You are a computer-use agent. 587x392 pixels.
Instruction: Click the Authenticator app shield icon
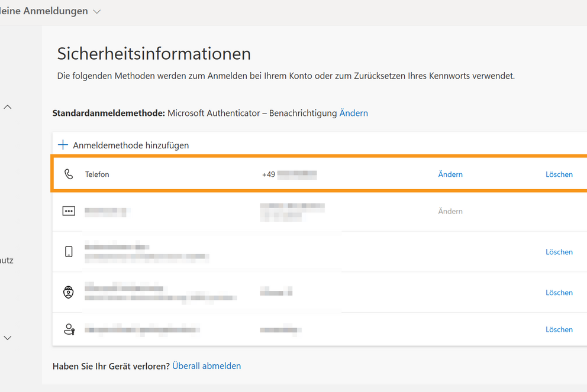point(69,292)
